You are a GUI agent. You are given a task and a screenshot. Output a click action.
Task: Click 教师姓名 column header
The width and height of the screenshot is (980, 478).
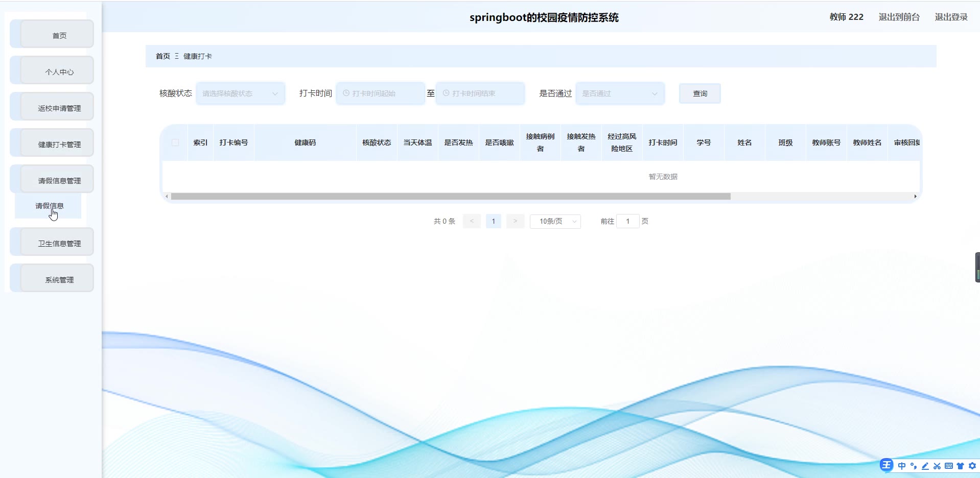point(867,142)
